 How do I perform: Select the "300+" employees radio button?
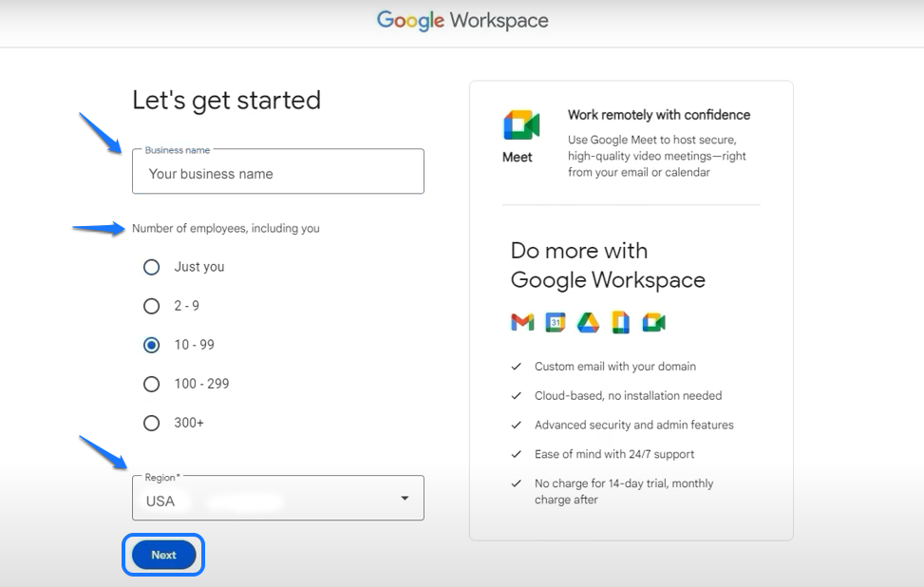151,423
